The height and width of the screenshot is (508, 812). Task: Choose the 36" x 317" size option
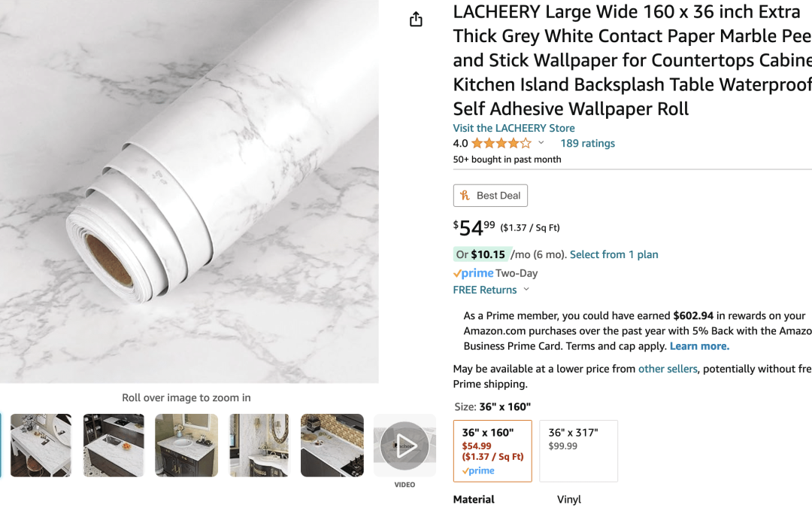(x=578, y=451)
